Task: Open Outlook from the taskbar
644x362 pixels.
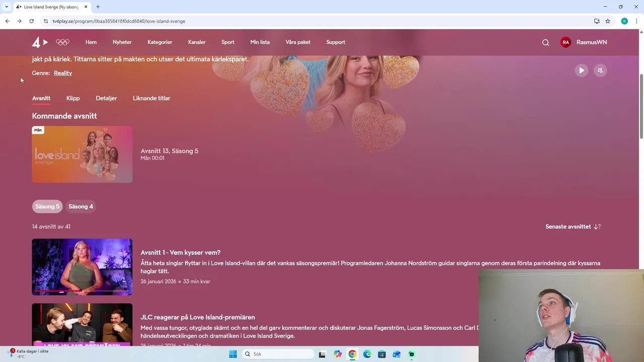Action: tap(396, 354)
